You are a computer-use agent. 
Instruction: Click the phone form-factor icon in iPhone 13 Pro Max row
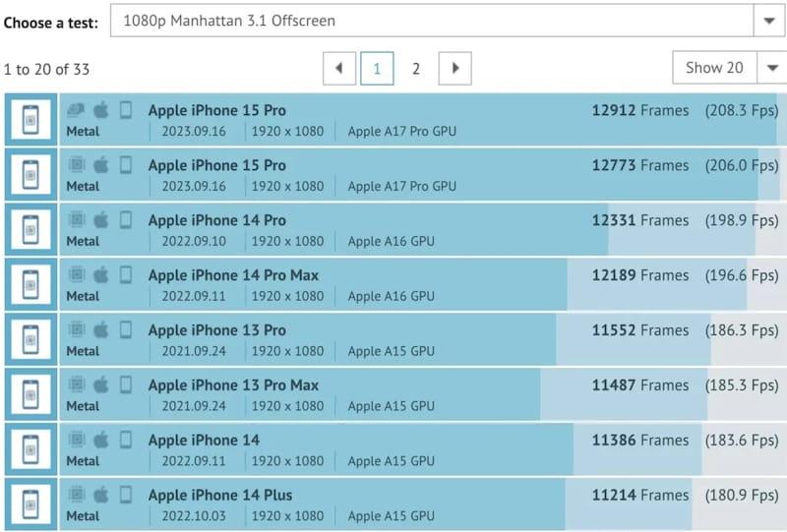click(126, 384)
